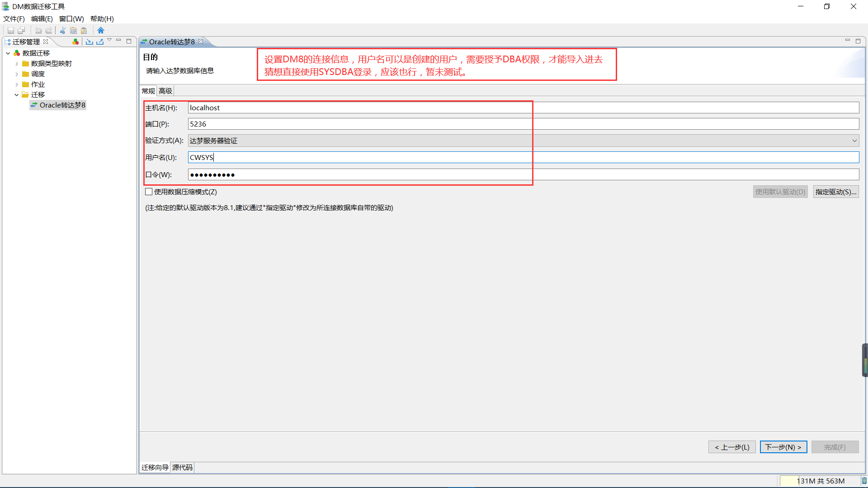
Task: Select Oracle转达梦8 in the tree
Action: pos(62,105)
